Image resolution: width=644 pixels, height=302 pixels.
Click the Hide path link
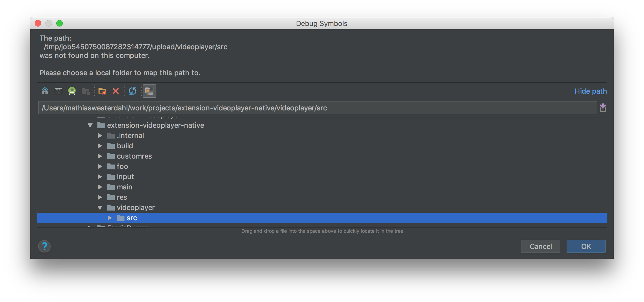[x=590, y=91]
